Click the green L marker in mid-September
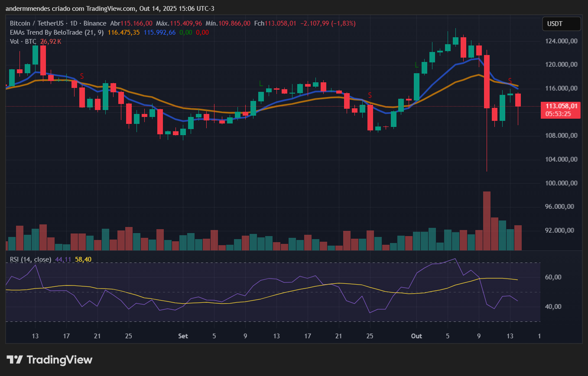 pyautogui.click(x=261, y=83)
